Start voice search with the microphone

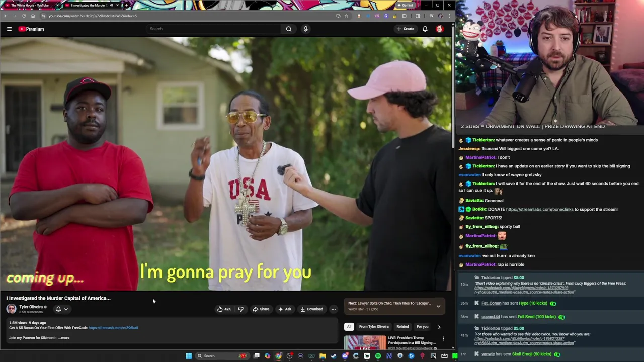305,29
